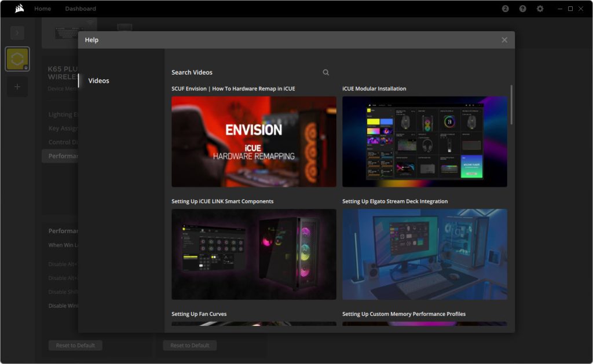
Task: Click the When Win Lock label
Action: (63, 245)
